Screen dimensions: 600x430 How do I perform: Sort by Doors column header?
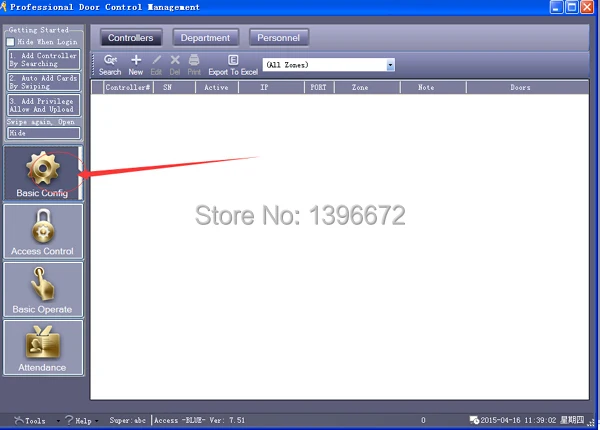click(x=527, y=87)
